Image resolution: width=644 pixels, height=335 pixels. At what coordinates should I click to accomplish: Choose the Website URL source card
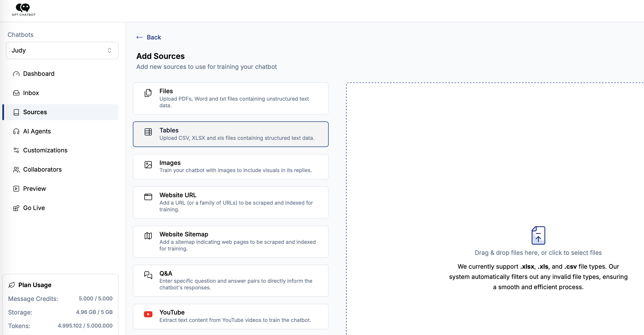coord(230,202)
